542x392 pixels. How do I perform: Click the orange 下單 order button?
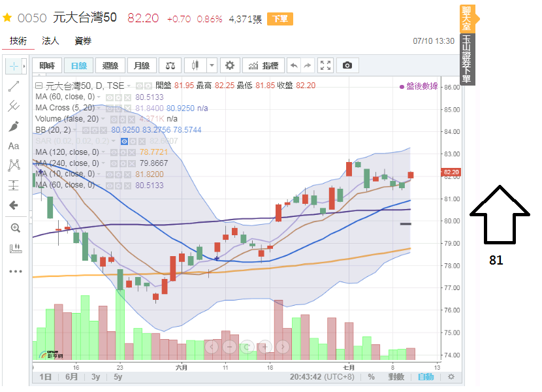tap(280, 19)
